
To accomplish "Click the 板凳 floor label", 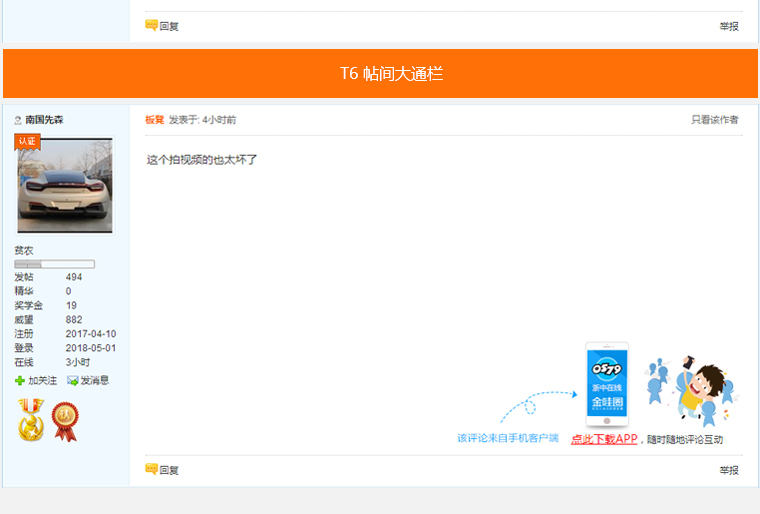I will (154, 120).
